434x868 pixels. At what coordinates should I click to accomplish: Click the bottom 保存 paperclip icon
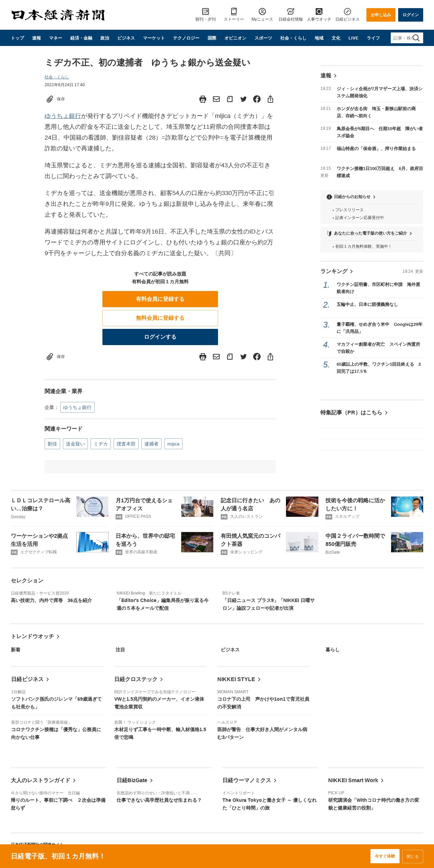(x=50, y=357)
